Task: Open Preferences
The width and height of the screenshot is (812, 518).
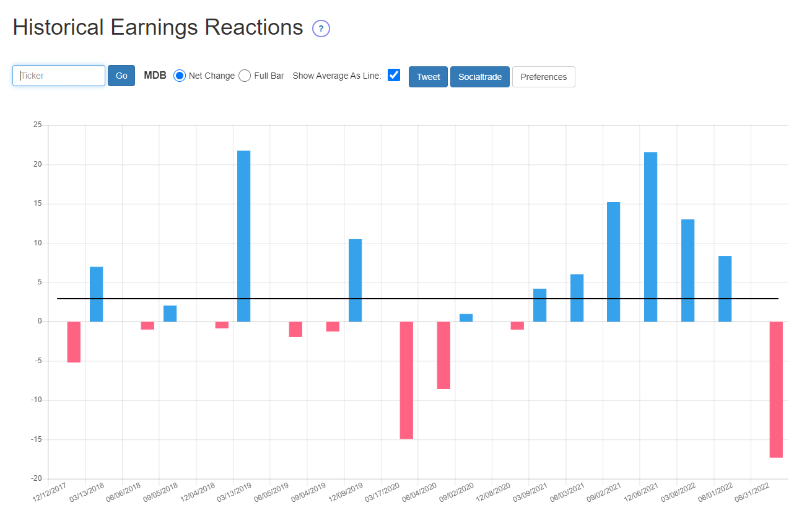Action: coord(543,77)
